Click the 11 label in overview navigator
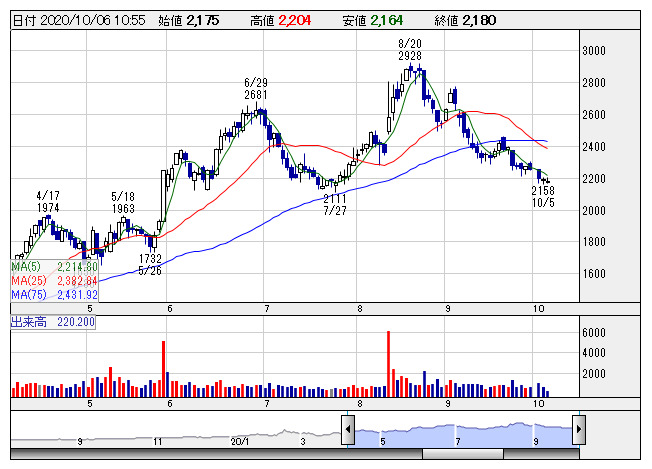652x469 pixels. pyautogui.click(x=157, y=442)
